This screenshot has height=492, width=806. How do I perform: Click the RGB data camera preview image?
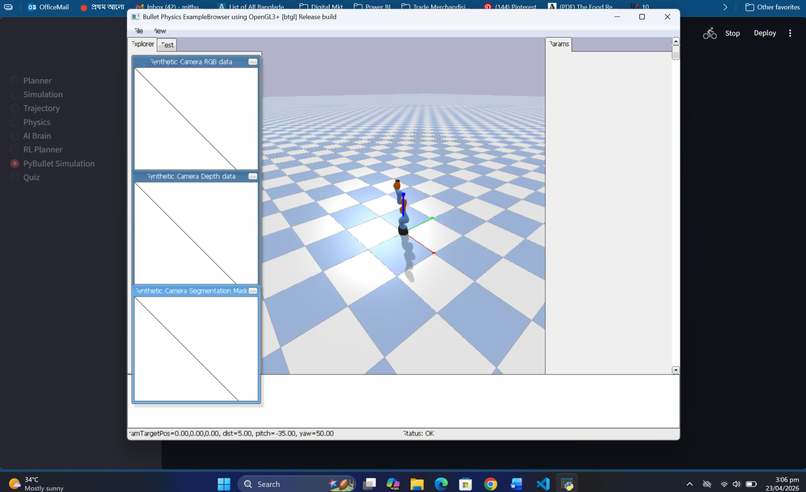[196, 119]
